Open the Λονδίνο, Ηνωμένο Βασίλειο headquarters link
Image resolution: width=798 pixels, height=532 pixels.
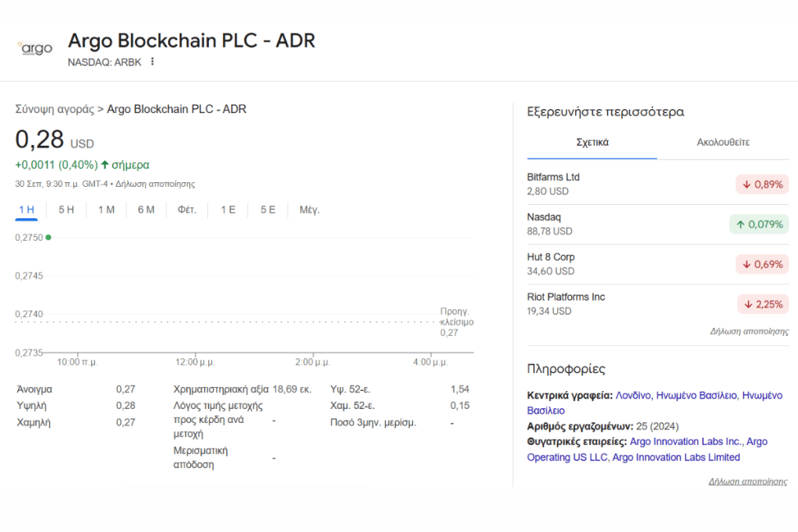point(676,395)
